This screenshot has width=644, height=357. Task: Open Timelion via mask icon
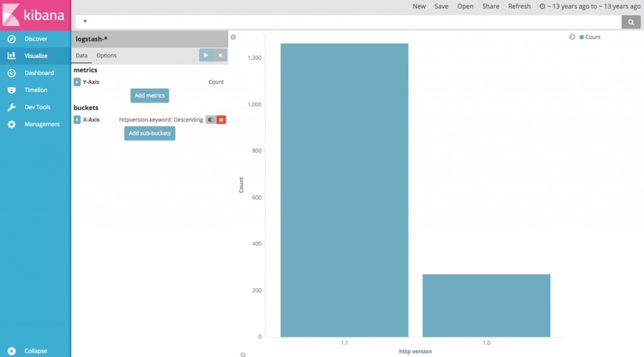click(11, 90)
